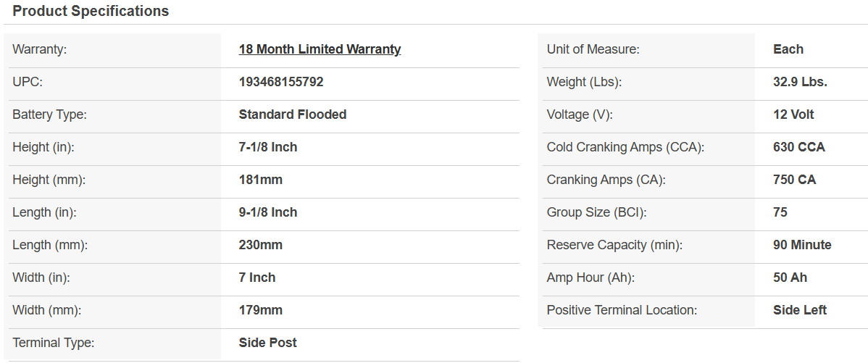Click the Side Left terminal location value

tap(800, 310)
